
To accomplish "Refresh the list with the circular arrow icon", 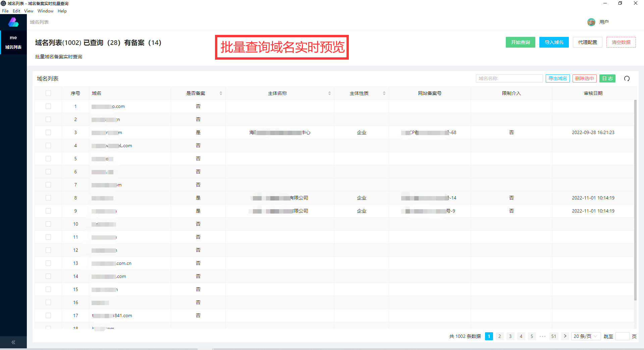I will (x=627, y=78).
